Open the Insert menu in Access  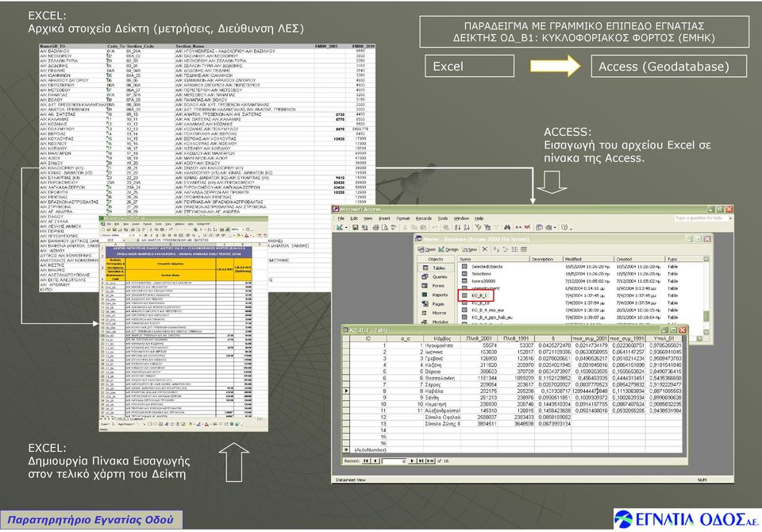(x=384, y=218)
